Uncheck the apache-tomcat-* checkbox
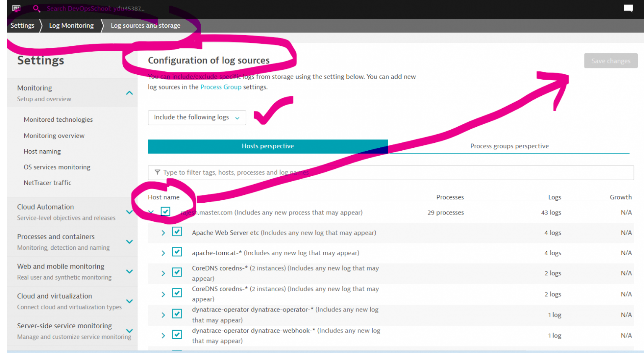The width and height of the screenshot is (644, 353). pos(177,252)
